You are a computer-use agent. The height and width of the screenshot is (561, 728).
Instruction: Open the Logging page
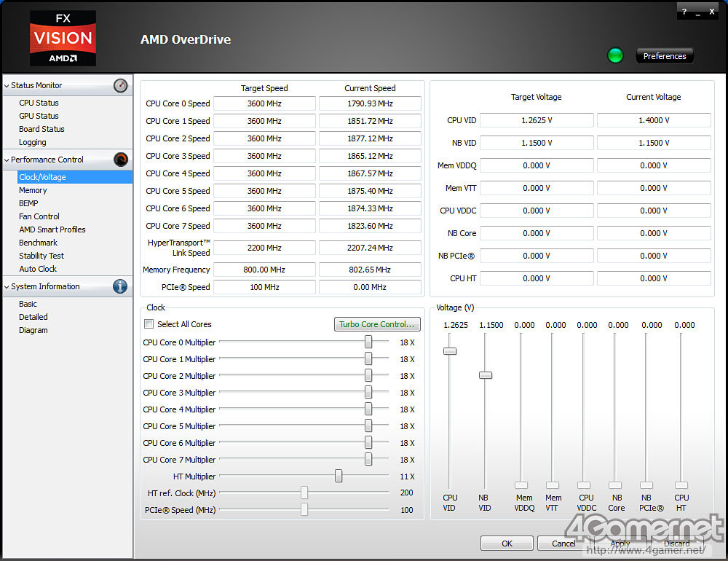(x=33, y=142)
